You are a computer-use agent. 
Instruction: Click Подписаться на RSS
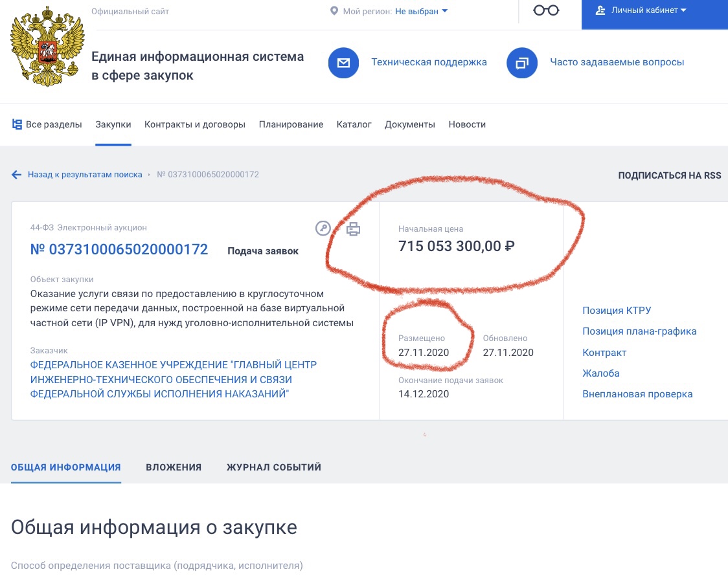tap(670, 175)
